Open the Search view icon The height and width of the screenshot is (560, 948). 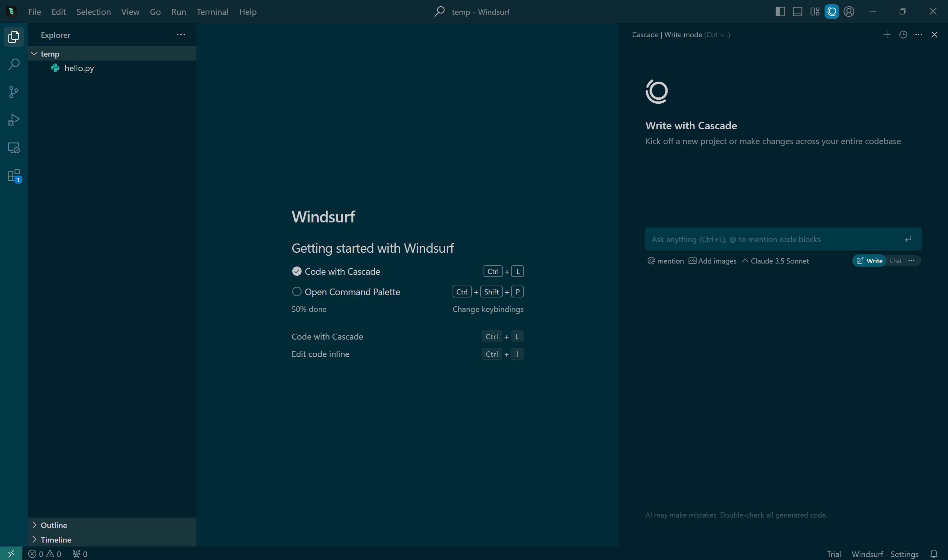click(x=13, y=64)
